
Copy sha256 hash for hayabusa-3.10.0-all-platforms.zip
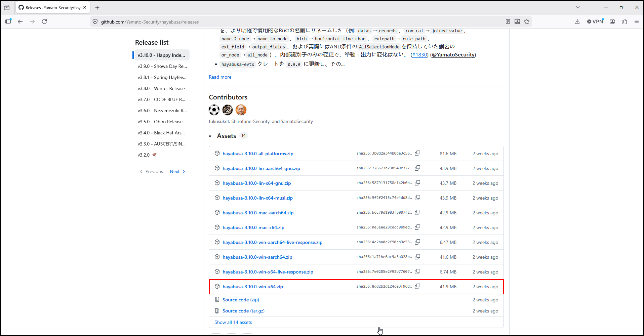tap(417, 153)
